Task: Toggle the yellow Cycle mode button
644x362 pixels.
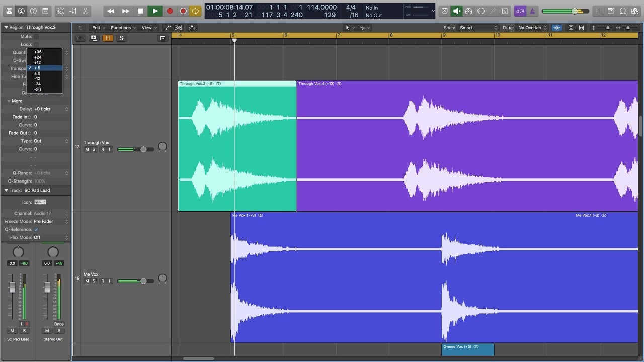Action: tap(196, 11)
